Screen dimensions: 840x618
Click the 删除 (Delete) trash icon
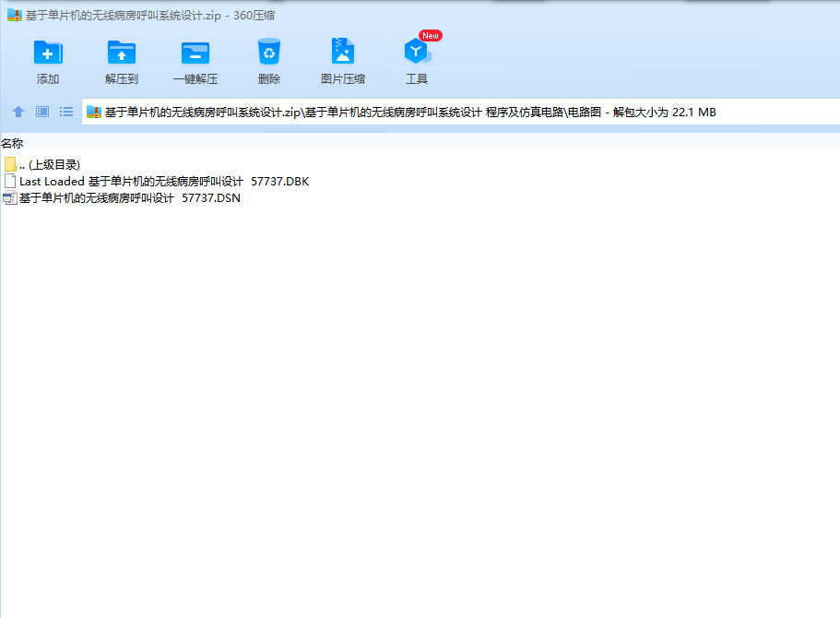coord(269,52)
